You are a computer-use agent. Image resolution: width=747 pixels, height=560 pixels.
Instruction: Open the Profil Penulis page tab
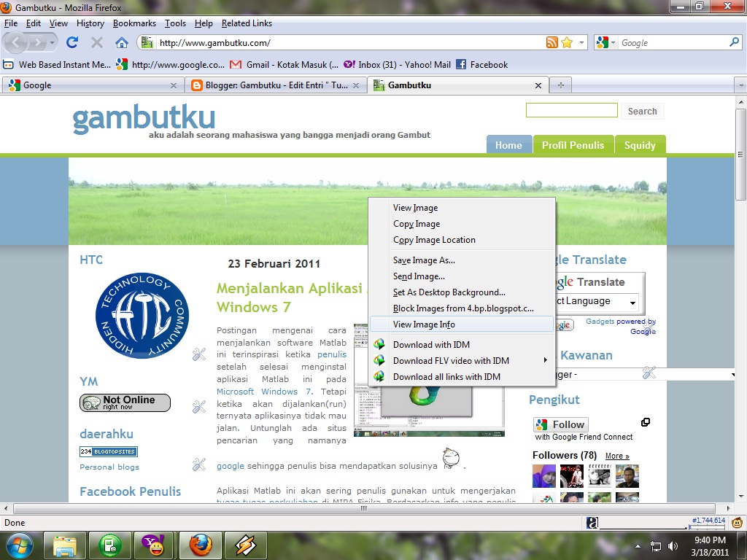(573, 145)
